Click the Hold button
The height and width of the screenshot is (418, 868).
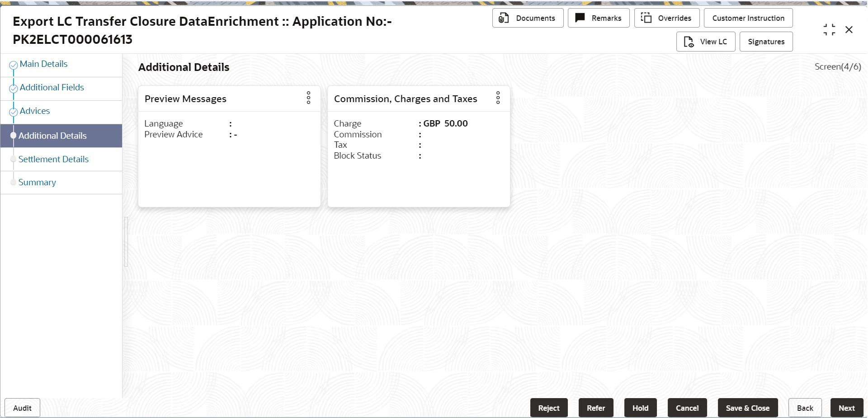pyautogui.click(x=640, y=408)
